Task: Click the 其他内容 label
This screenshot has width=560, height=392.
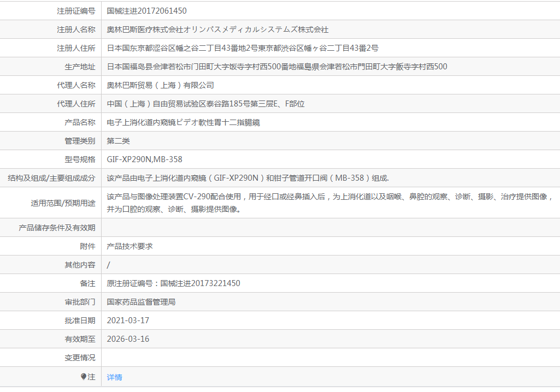Action: coord(80,265)
